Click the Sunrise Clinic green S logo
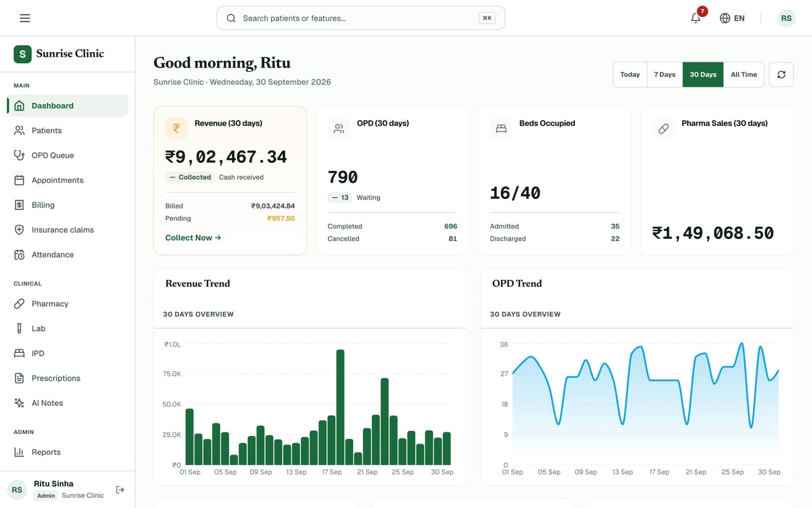Screen dimensions: 812x508 coord(22,54)
